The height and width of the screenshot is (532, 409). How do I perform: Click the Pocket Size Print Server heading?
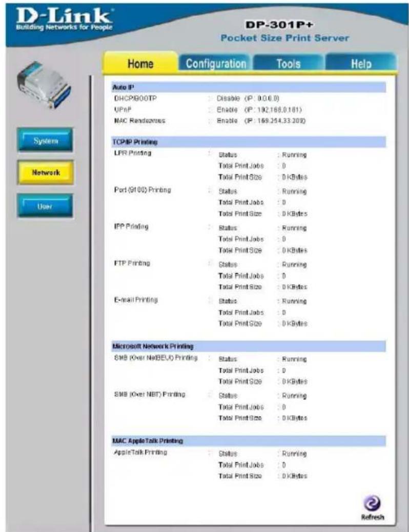pyautogui.click(x=284, y=38)
